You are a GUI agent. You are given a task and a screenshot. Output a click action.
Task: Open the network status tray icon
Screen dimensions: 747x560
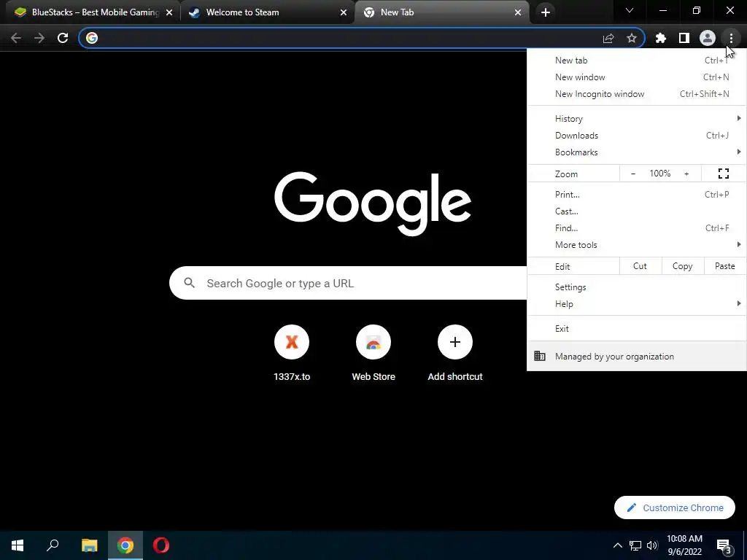[x=635, y=545]
